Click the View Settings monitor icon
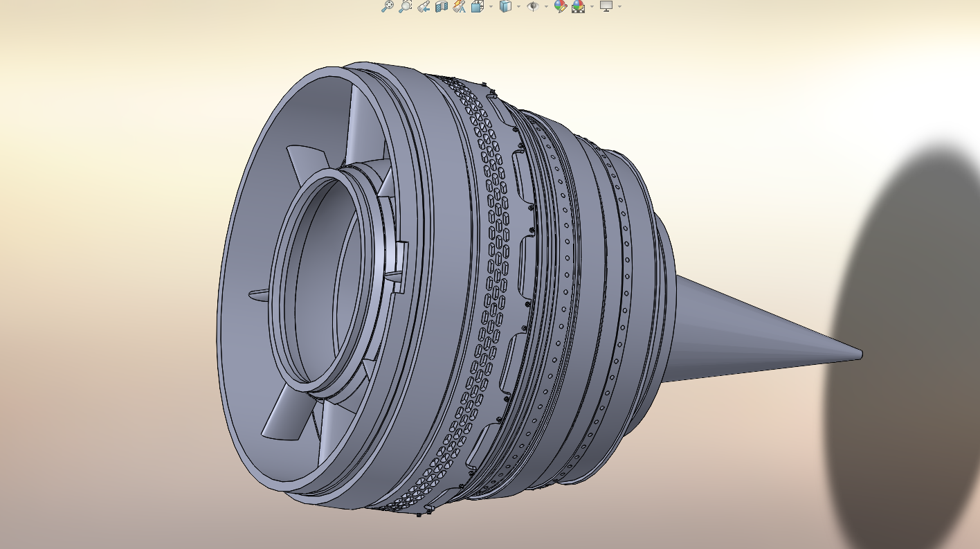 [606, 6]
